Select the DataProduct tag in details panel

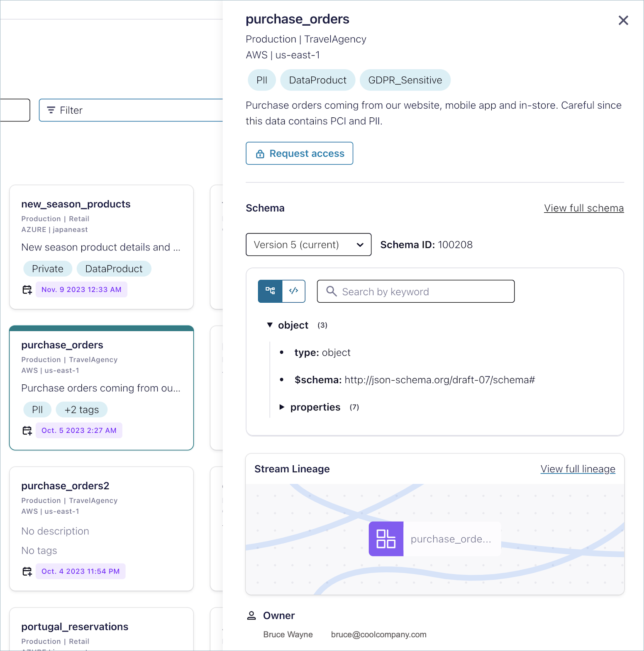coord(317,80)
